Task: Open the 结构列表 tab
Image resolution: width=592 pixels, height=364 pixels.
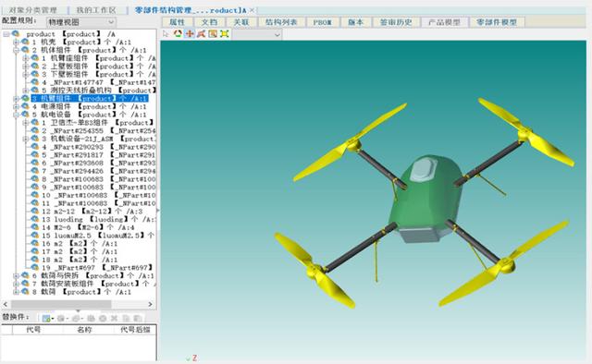Action: click(x=281, y=22)
